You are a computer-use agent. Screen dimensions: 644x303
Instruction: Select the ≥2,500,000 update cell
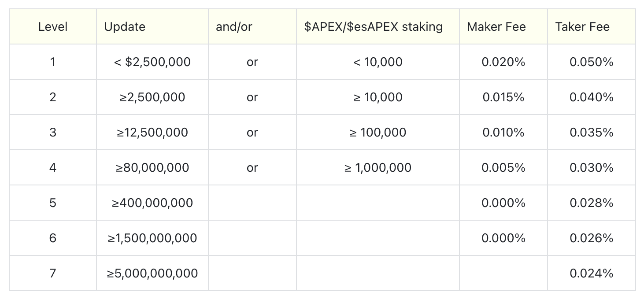pos(152,97)
